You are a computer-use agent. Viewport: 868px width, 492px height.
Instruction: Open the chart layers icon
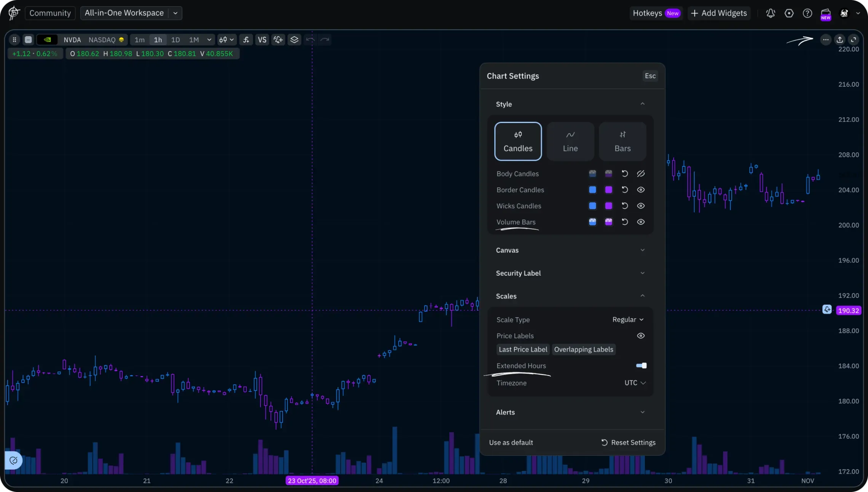[x=294, y=40]
